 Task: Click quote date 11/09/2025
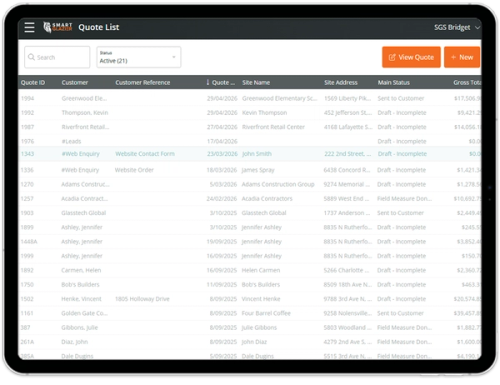(222, 285)
